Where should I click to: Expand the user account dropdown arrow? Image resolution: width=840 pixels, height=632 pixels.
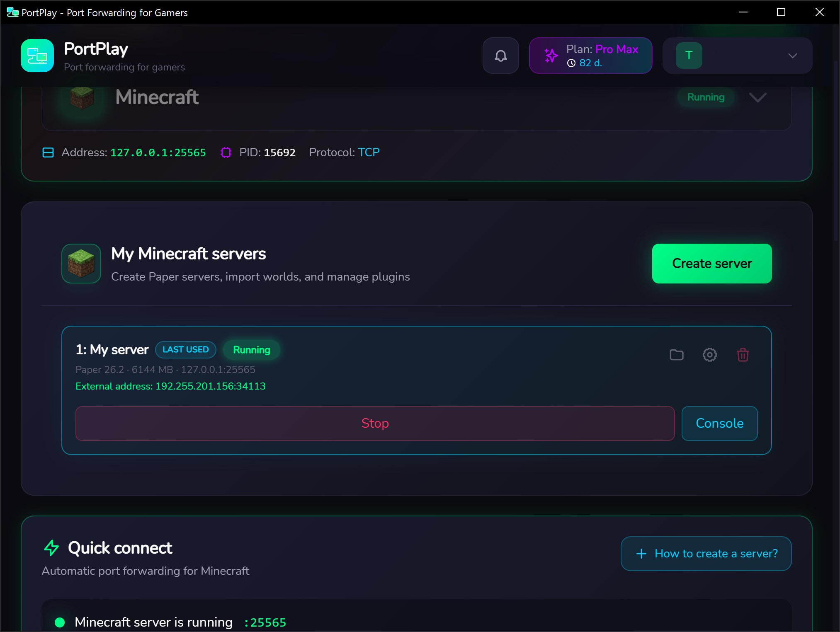tap(792, 56)
